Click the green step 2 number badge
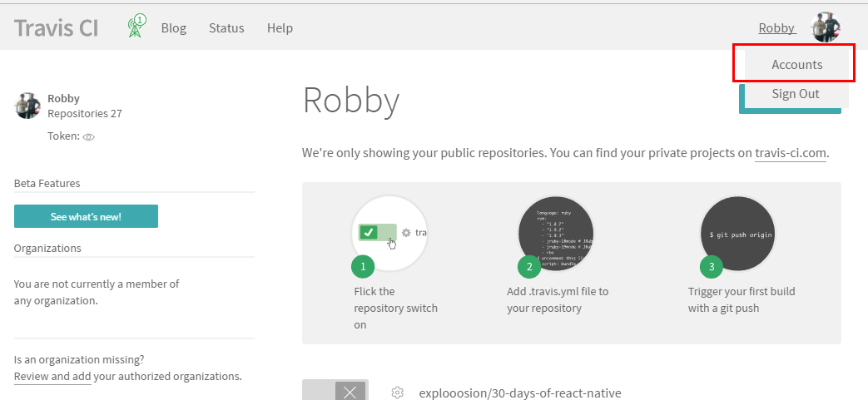The height and width of the screenshot is (400, 868). pyautogui.click(x=529, y=267)
